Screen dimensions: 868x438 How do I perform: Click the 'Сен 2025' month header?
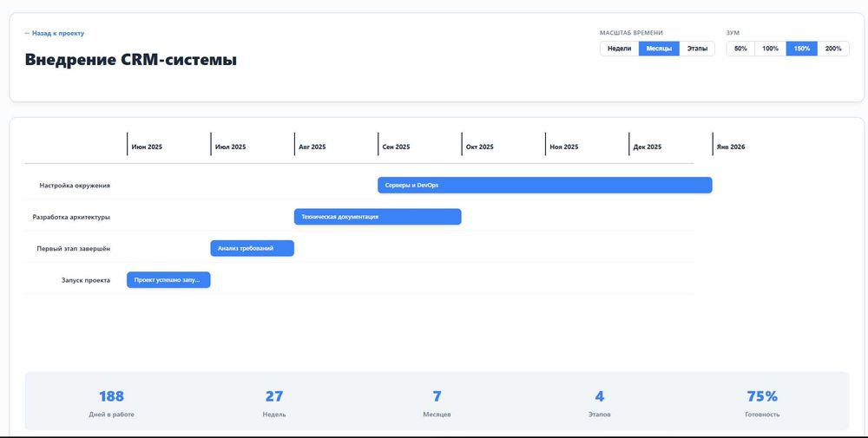[x=396, y=147]
